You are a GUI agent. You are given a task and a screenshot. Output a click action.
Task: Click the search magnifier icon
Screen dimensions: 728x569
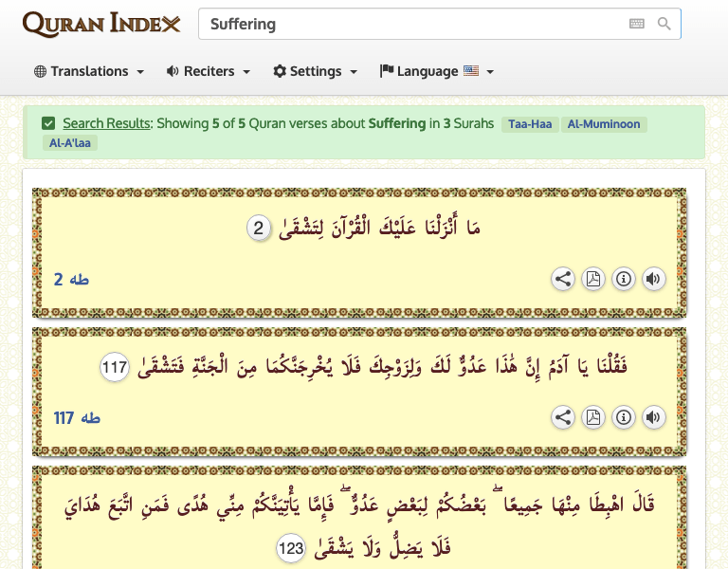coord(664,24)
